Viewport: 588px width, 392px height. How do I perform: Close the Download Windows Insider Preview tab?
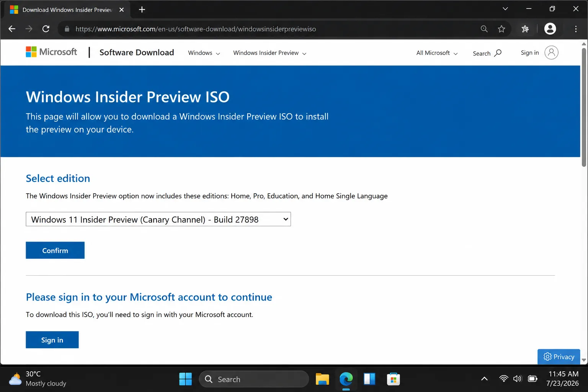(121, 10)
